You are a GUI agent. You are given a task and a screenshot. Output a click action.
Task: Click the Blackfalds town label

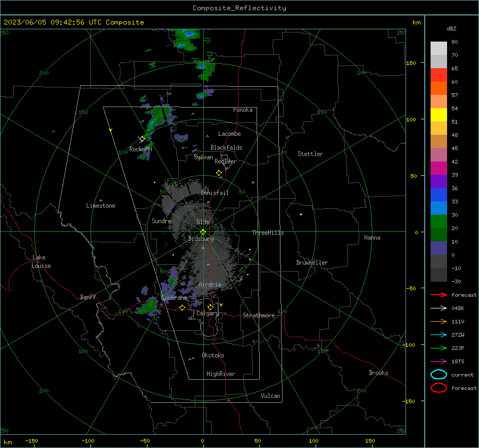coord(226,148)
